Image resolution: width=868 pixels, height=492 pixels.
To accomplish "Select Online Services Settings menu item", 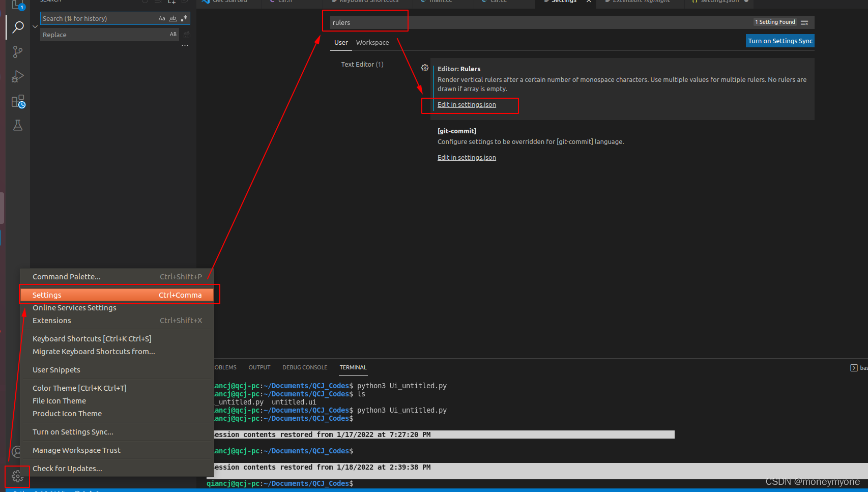I will tap(117, 308).
